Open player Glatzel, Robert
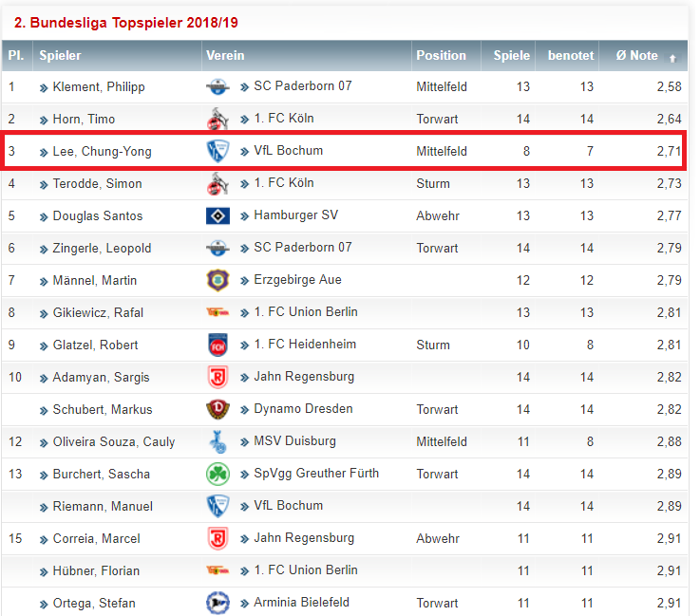This screenshot has width=700, height=616. click(96, 345)
